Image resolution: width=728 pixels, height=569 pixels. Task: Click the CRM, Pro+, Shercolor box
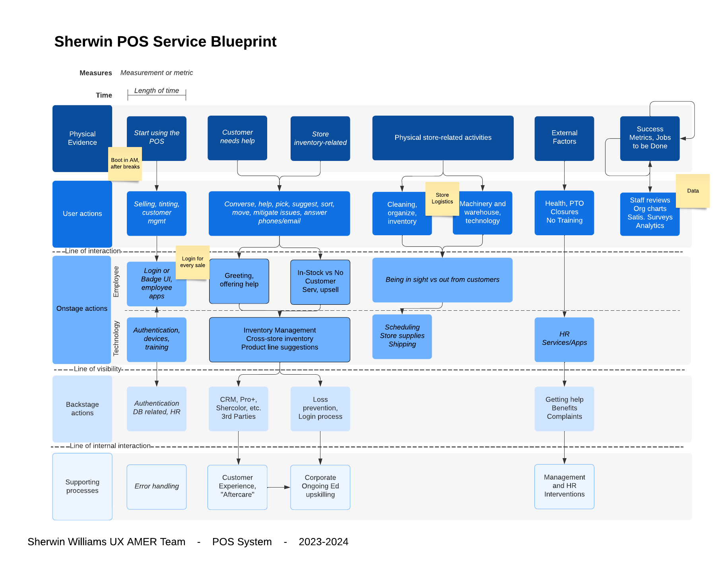[239, 409]
